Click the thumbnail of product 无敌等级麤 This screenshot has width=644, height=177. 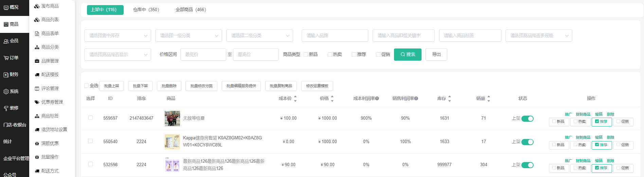pyautogui.click(x=172, y=118)
